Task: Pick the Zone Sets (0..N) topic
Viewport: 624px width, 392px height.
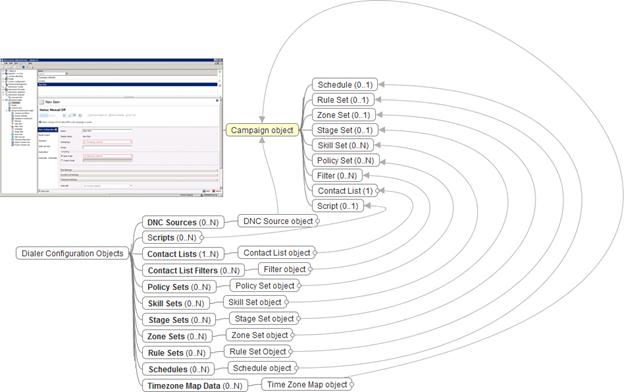Action: 177,336
